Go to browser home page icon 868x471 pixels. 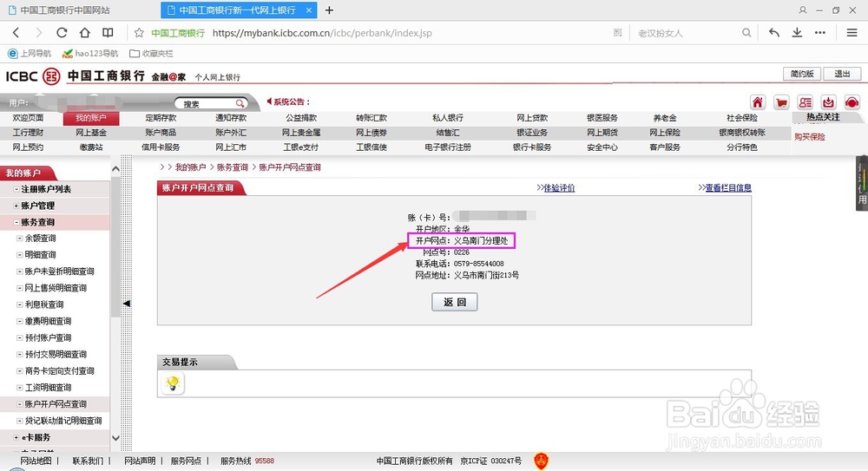click(85, 33)
